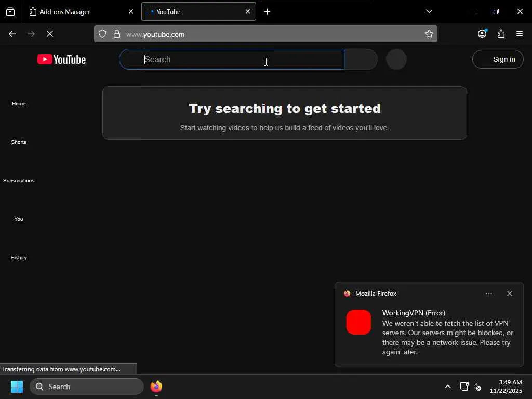The image size is (532, 399).
Task: Open the clock showing 3:49 AM
Action: coord(506,387)
